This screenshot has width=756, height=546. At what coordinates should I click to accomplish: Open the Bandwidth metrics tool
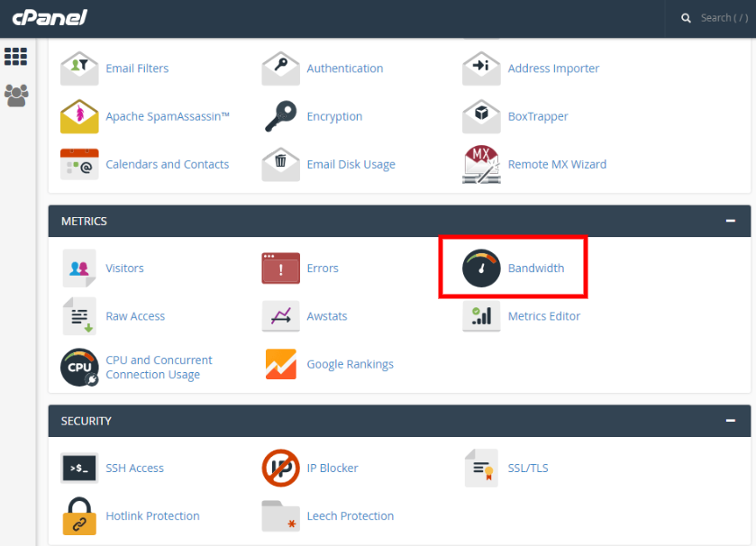pos(482,268)
